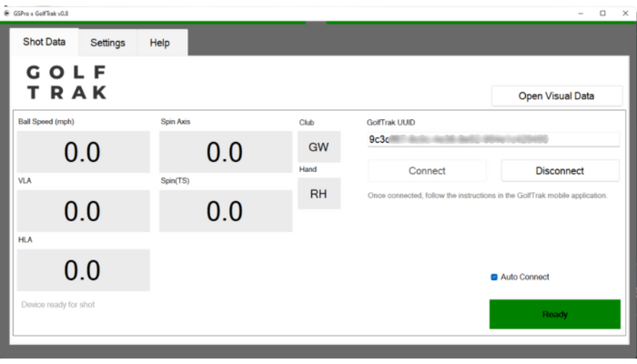Screen dimensions: 637x364
Task: Switch to the Shot Data tab
Action: coord(44,42)
